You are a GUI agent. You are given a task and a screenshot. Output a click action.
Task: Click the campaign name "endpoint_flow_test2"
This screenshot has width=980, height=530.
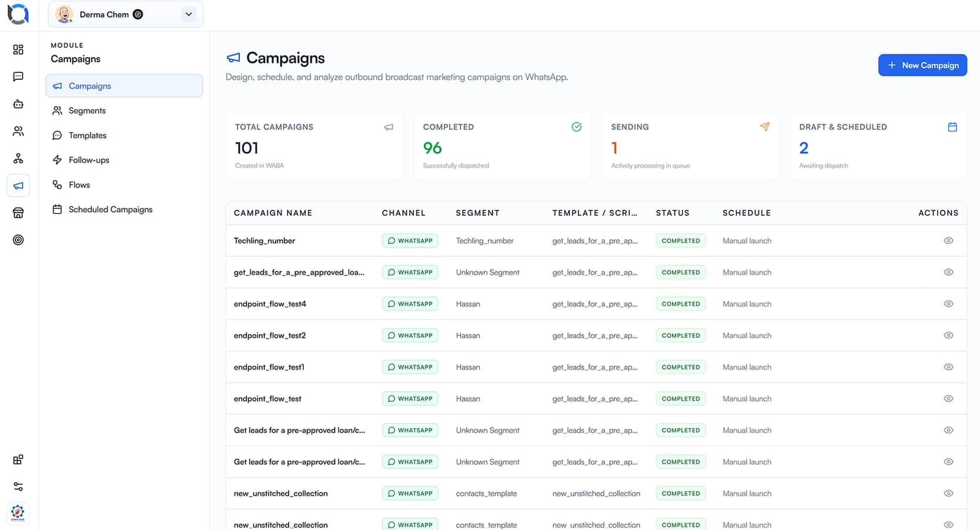click(x=270, y=336)
